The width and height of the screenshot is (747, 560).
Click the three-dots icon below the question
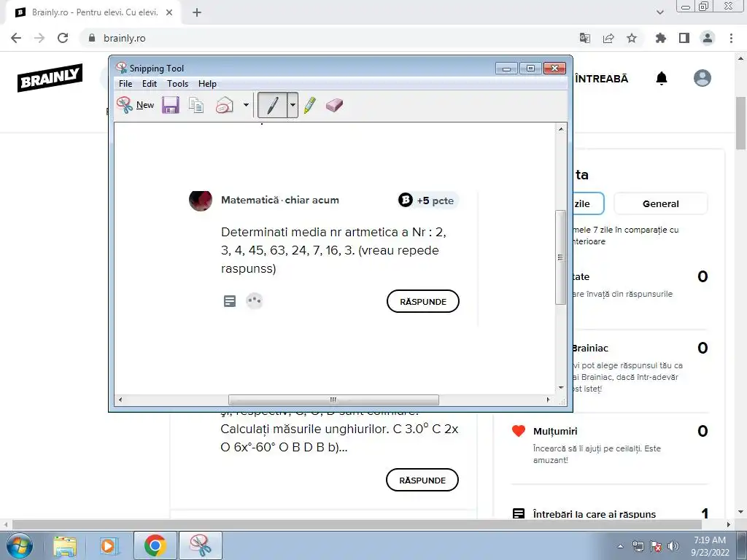pyautogui.click(x=255, y=300)
